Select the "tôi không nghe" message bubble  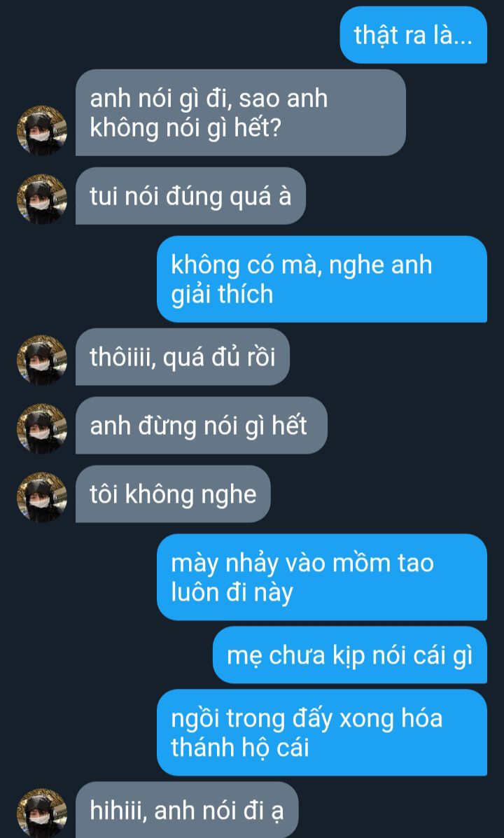[173, 494]
